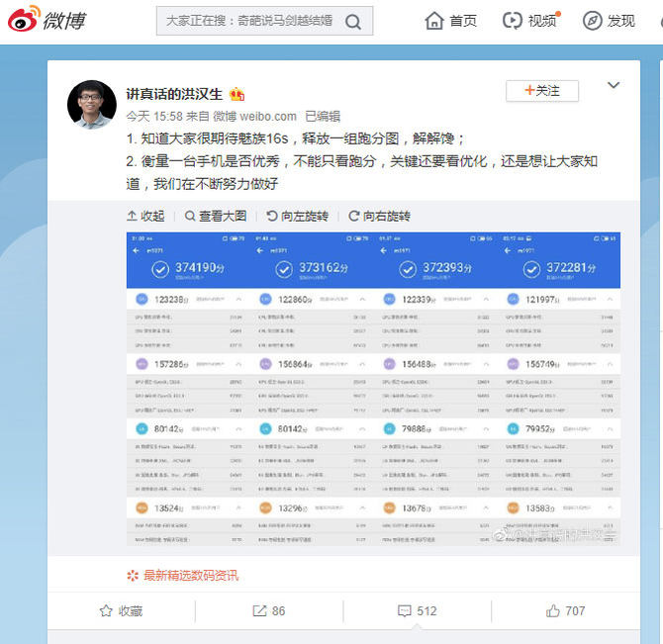Click the 已编辑 edited label
Viewport: 663px width, 644px height.
point(323,116)
